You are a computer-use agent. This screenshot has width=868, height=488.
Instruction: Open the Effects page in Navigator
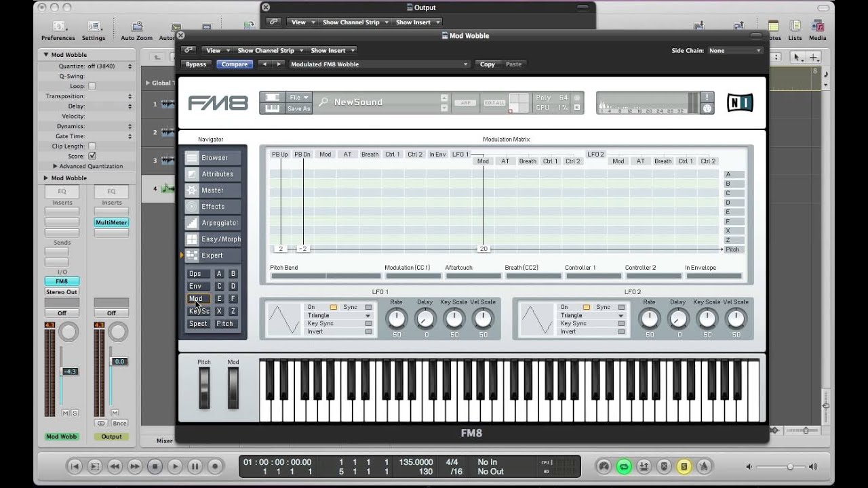214,207
